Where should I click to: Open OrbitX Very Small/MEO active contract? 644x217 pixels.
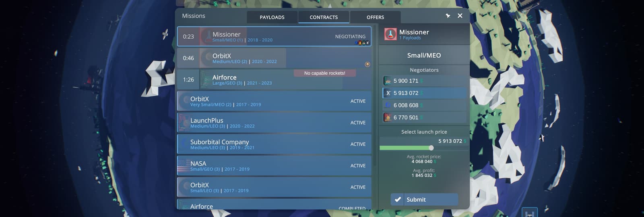[x=274, y=101]
